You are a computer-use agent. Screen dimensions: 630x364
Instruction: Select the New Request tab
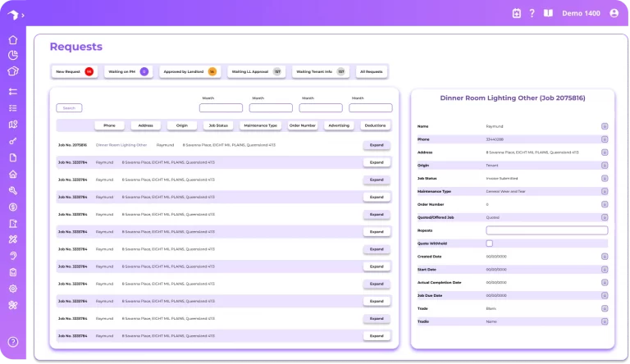click(x=74, y=72)
